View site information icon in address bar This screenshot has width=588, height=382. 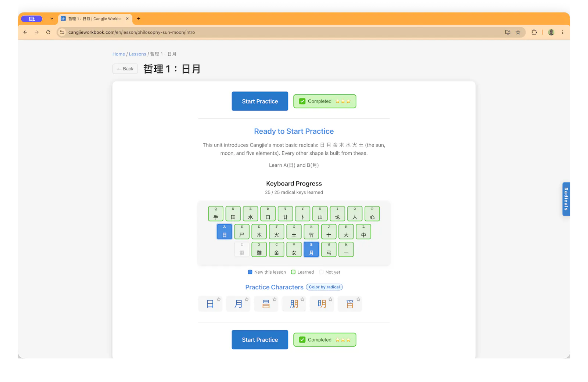click(x=62, y=32)
